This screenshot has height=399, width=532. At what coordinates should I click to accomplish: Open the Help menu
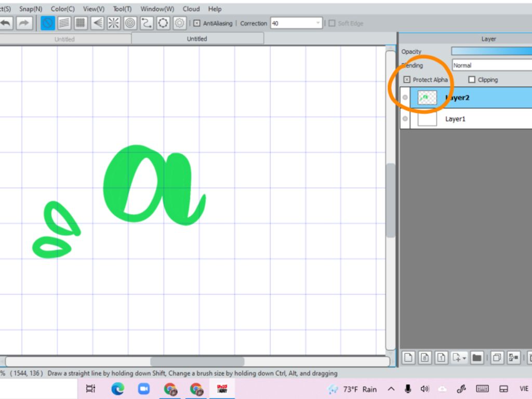click(215, 9)
